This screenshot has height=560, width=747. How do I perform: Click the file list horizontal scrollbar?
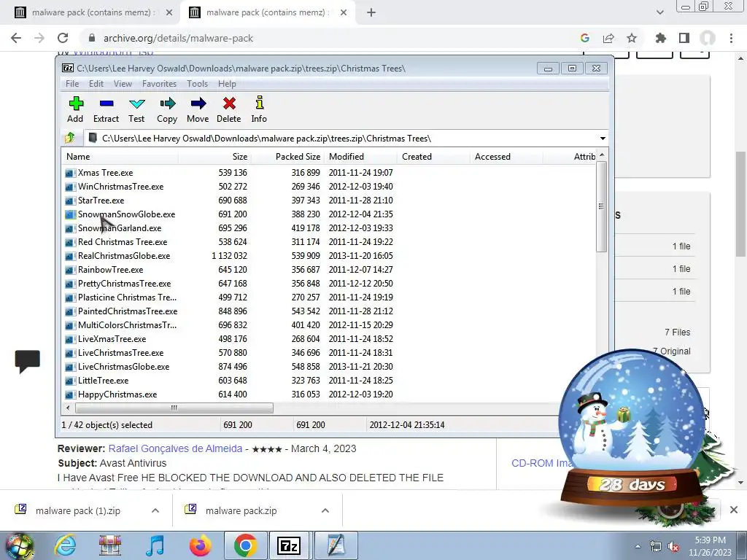tap(174, 408)
